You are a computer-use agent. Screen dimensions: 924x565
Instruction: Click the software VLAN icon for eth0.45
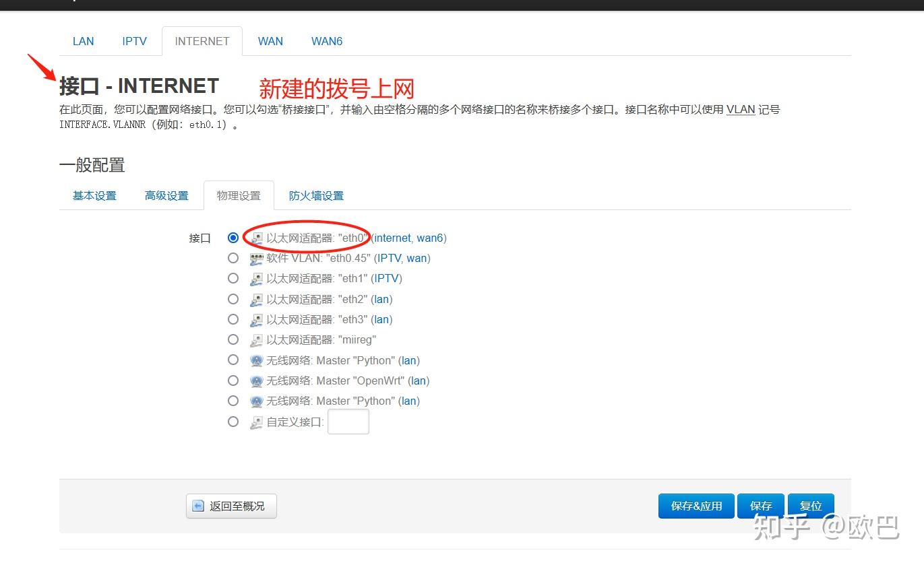(256, 258)
